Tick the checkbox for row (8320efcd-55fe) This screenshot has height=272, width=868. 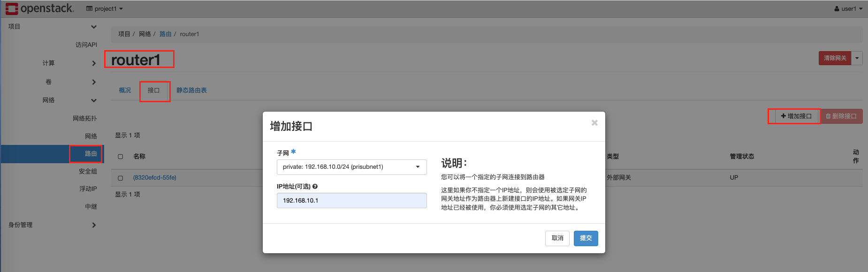[x=121, y=178]
